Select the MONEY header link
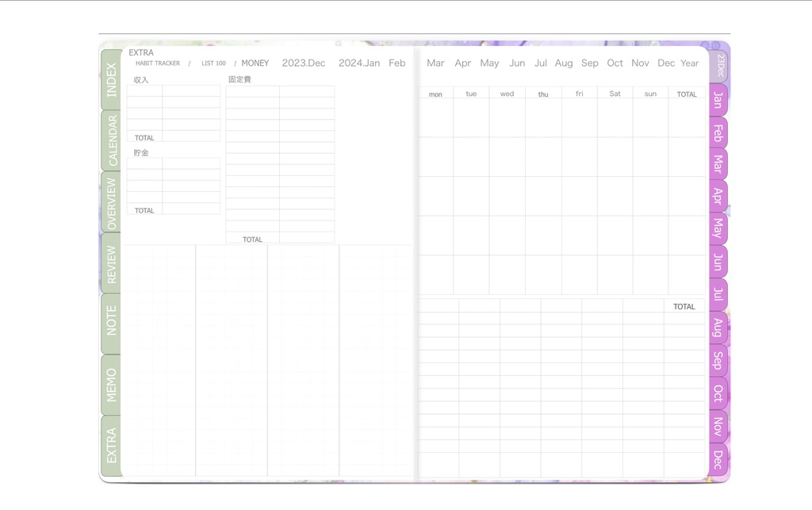 (255, 63)
